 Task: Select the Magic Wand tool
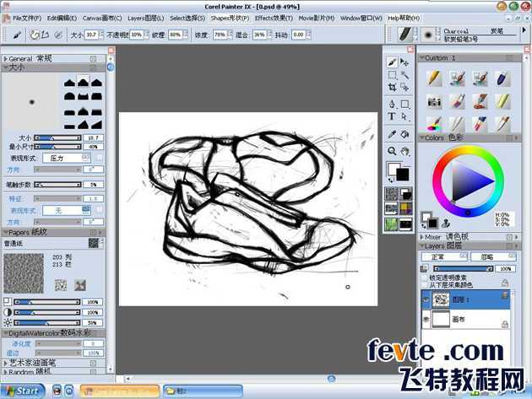[x=404, y=75]
